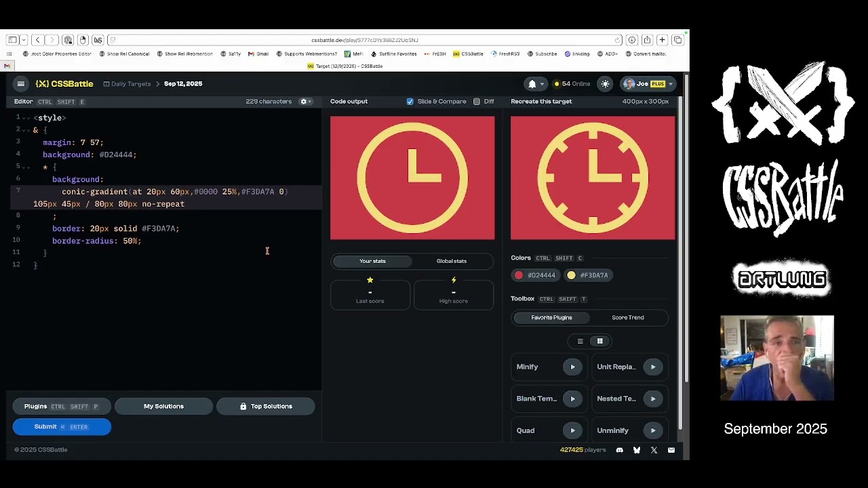
Task: Switch to the Score Trend tab
Action: 628,317
